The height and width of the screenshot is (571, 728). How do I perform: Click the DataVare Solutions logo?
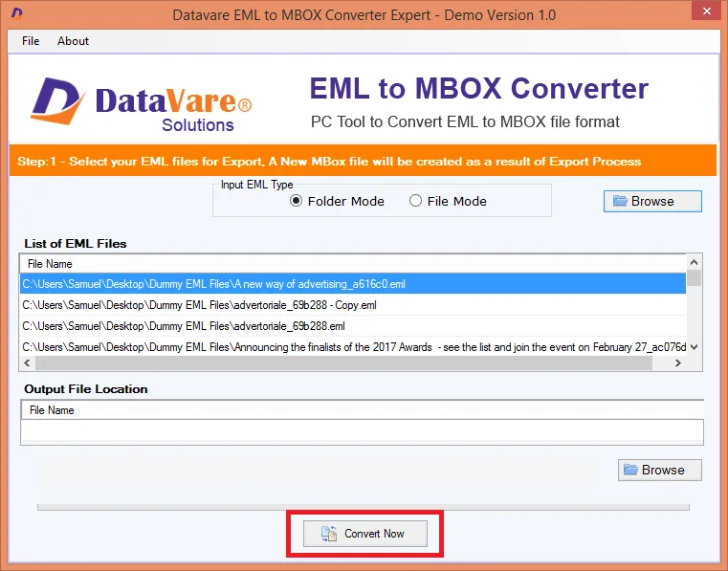coord(142,104)
